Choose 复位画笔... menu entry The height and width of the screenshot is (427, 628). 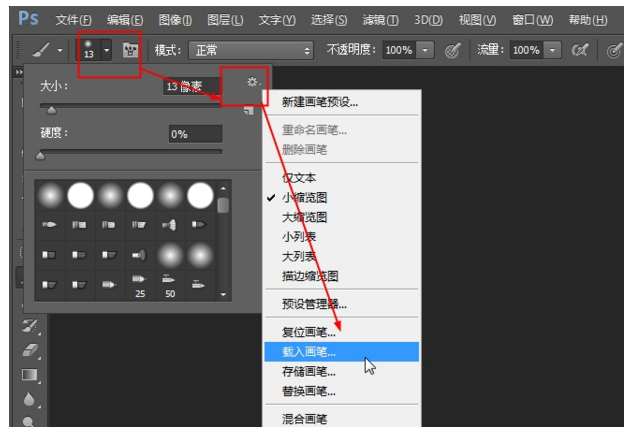(308, 332)
